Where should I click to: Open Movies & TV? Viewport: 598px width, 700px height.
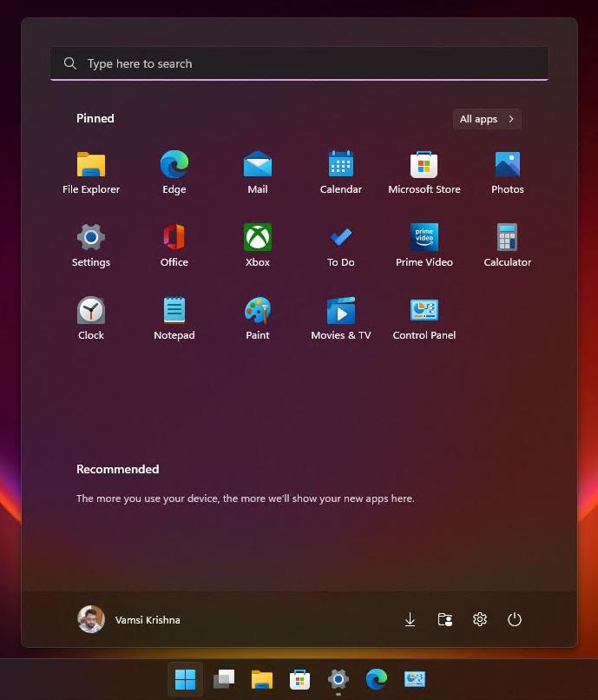pyautogui.click(x=341, y=319)
